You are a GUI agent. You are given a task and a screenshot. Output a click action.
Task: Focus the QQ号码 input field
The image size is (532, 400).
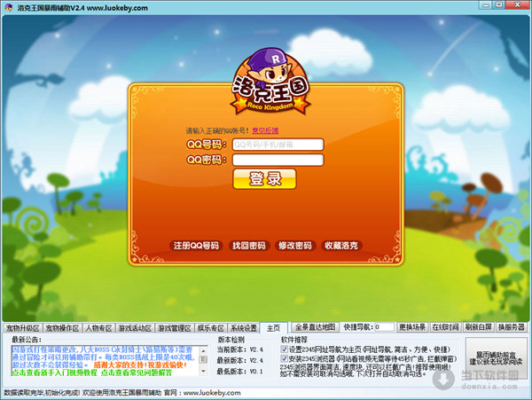(x=278, y=145)
